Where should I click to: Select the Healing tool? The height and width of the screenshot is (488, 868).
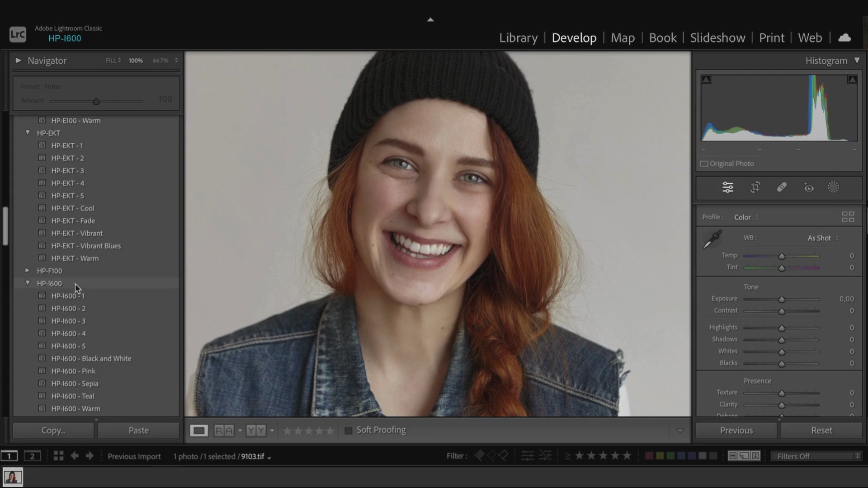pos(782,188)
